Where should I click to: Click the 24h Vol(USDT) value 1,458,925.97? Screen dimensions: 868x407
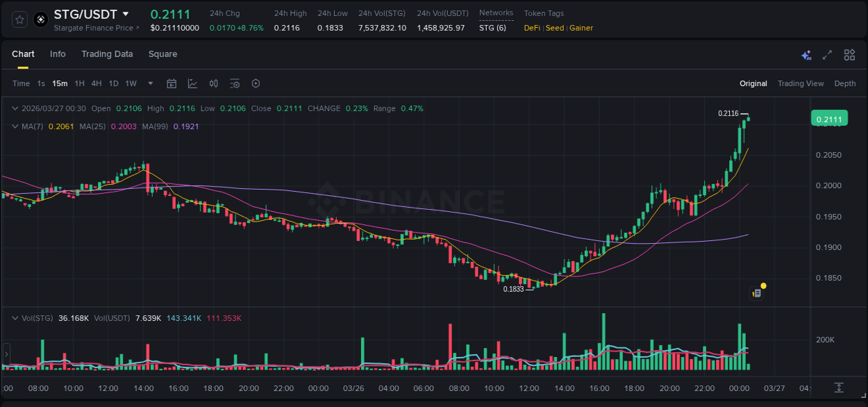(441, 28)
